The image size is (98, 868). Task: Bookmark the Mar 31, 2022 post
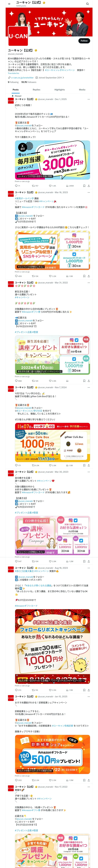[84, 381]
